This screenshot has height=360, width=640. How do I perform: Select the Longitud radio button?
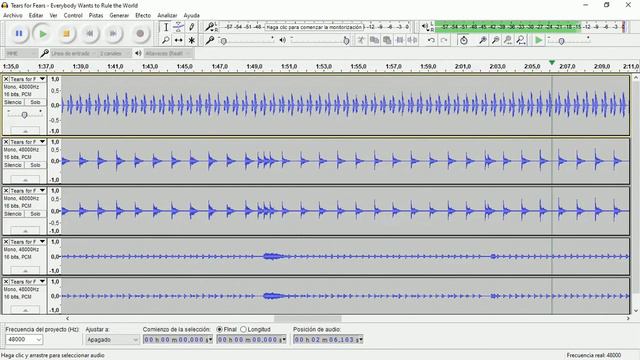(244, 329)
